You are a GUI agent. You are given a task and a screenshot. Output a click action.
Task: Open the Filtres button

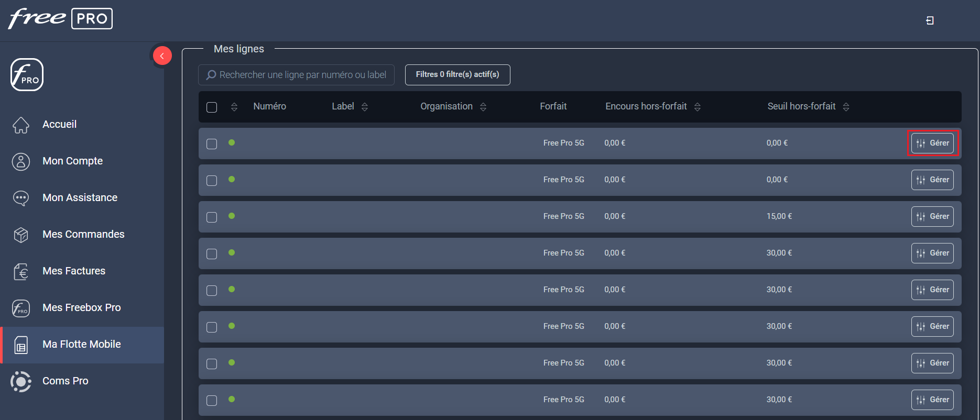tap(458, 75)
